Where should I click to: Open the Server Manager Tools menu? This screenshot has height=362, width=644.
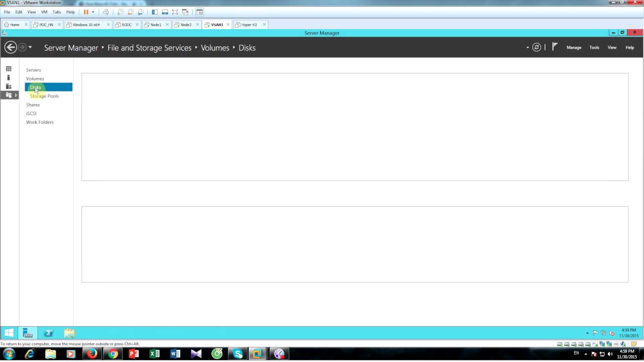(594, 47)
